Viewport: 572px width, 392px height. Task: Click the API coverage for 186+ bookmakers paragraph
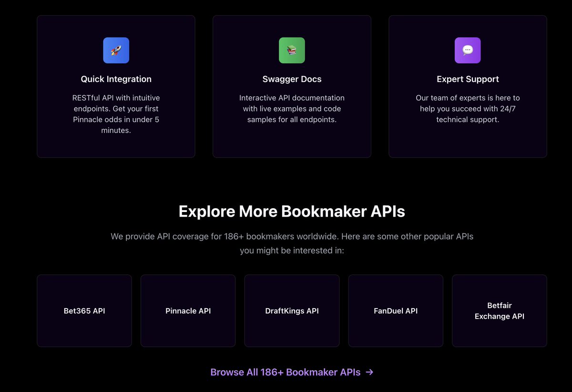click(292, 243)
